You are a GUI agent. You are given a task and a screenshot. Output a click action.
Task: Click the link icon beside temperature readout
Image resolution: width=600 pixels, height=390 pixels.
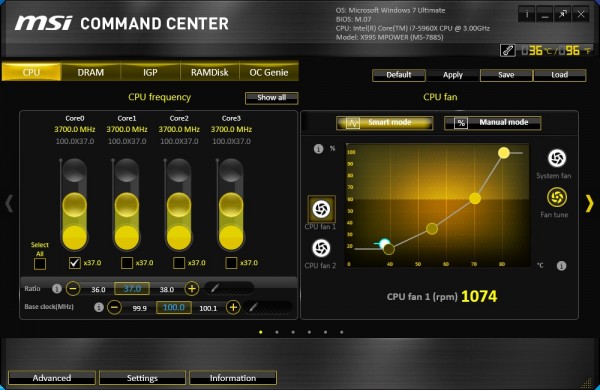point(508,50)
